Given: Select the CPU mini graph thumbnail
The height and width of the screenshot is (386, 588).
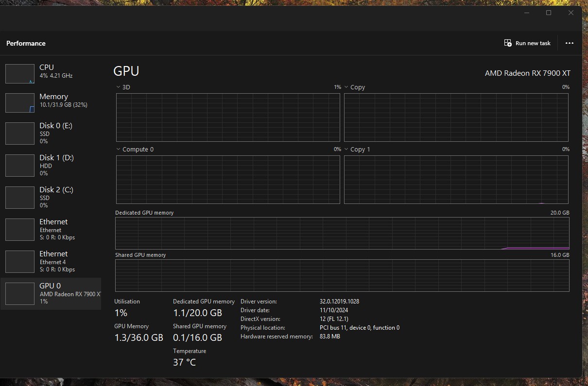Looking at the screenshot, I should point(20,73).
